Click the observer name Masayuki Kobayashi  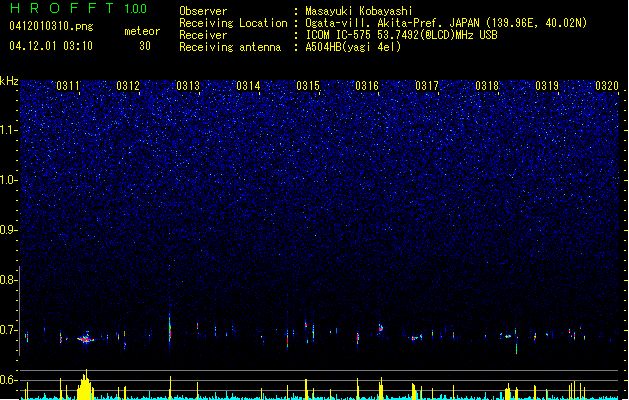pos(358,11)
